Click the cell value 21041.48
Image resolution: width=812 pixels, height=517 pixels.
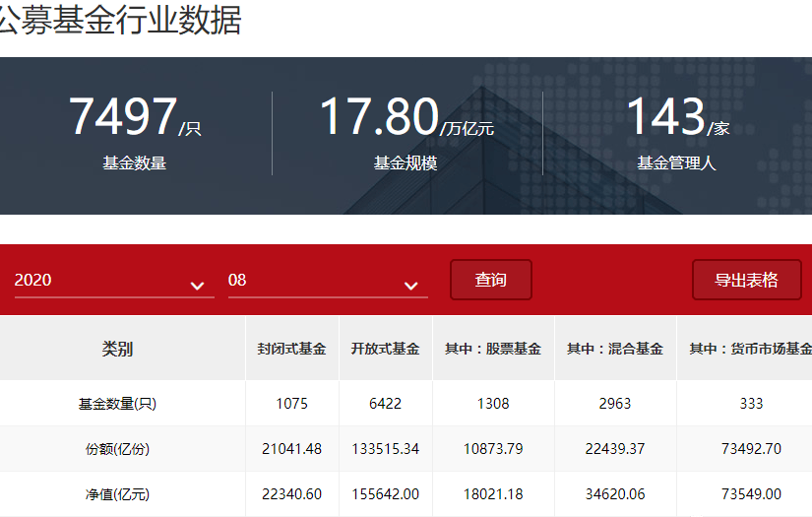(x=292, y=449)
